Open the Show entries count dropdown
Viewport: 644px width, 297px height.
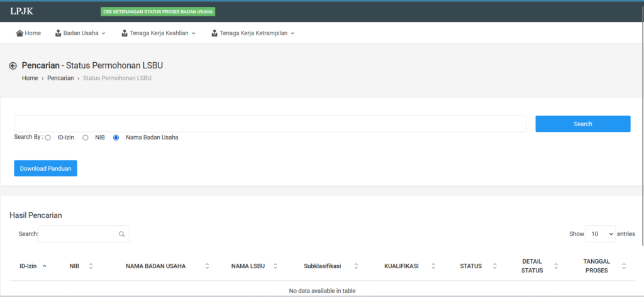point(601,234)
